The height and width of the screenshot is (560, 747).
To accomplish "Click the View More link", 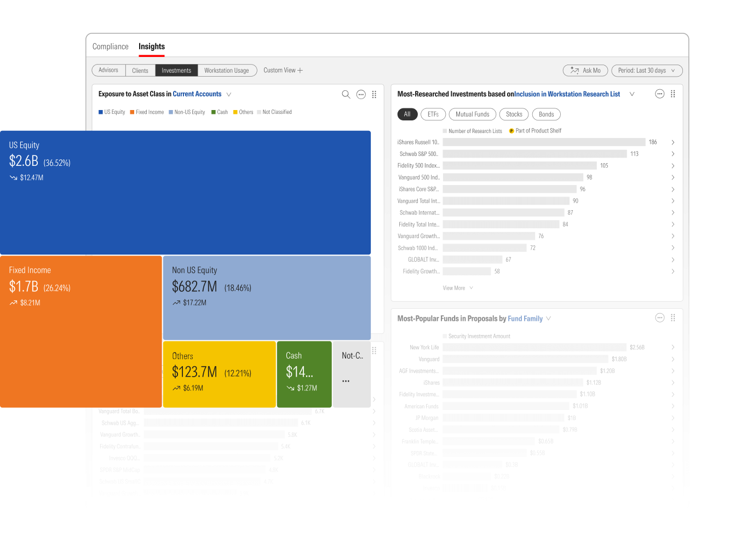I will (454, 288).
